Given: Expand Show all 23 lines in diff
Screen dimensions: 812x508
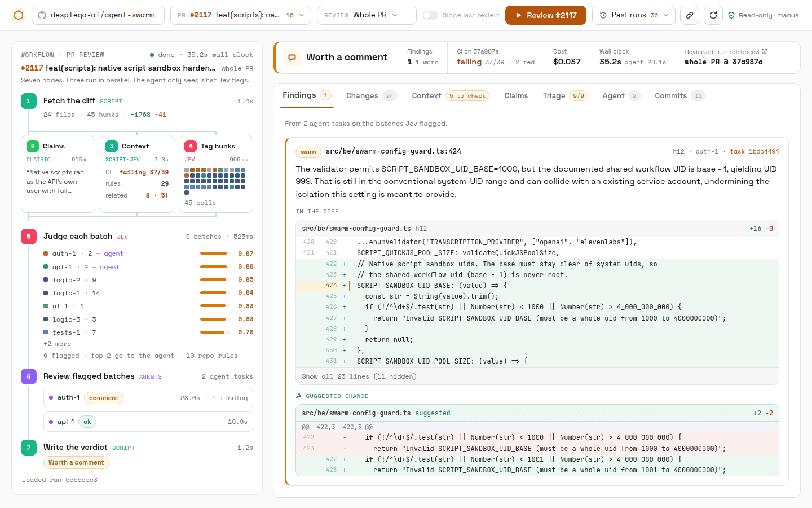Looking at the screenshot, I should (359, 376).
